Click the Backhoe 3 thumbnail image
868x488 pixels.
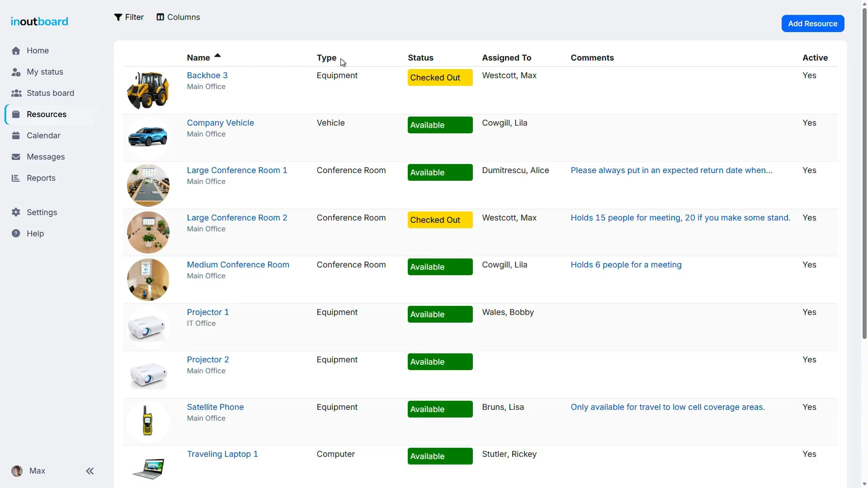click(x=148, y=90)
